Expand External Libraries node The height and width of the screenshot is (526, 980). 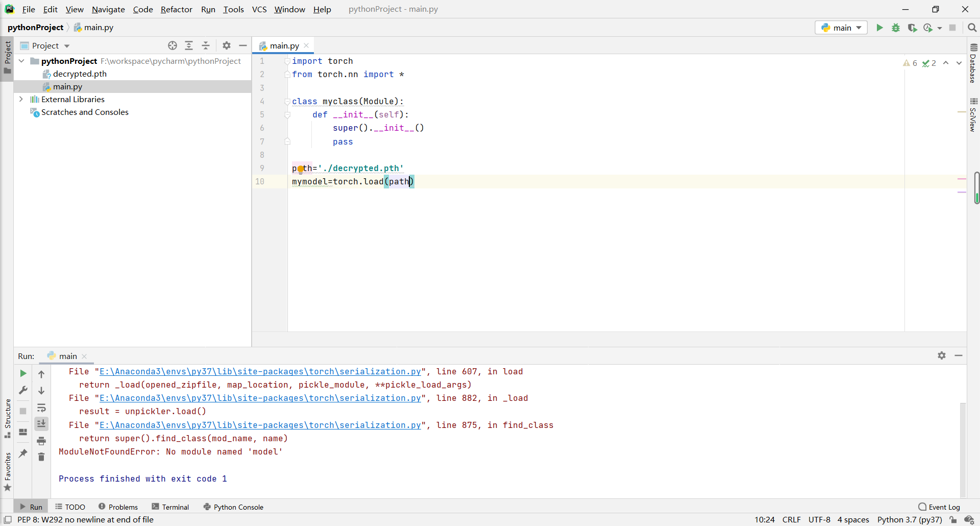[x=21, y=99]
